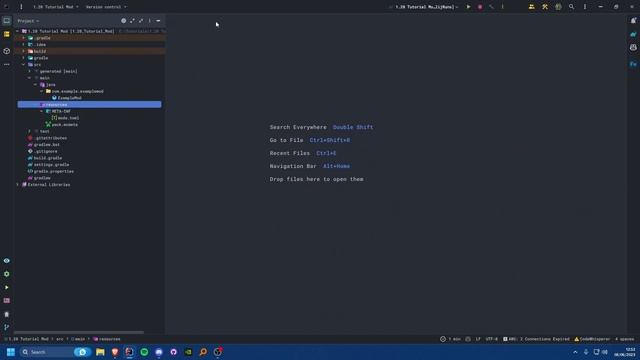Open the Git branch tool window icon
This screenshot has width=640, height=360.
tap(7, 327)
